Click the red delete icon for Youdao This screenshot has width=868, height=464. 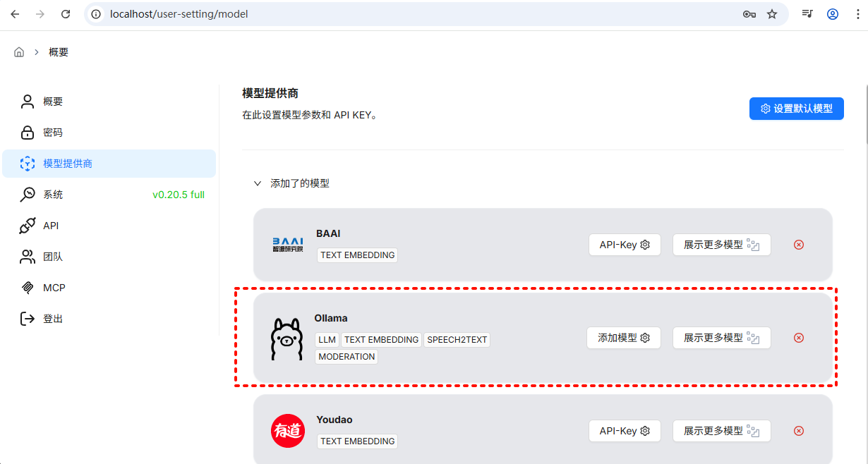(799, 431)
